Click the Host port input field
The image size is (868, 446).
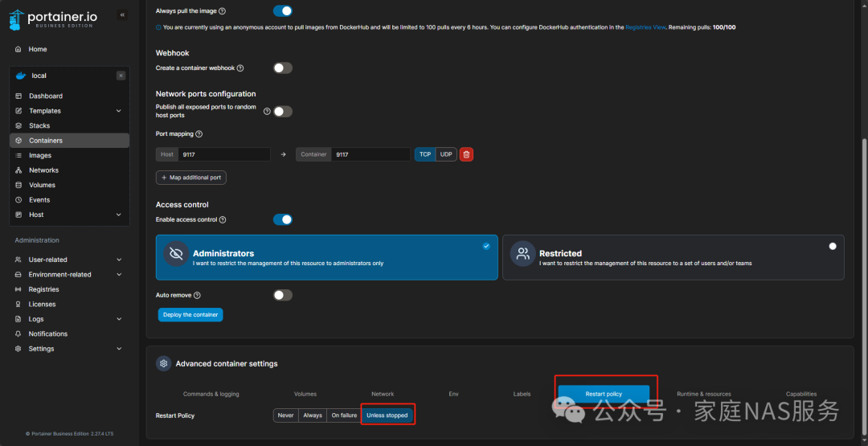pyautogui.click(x=224, y=154)
